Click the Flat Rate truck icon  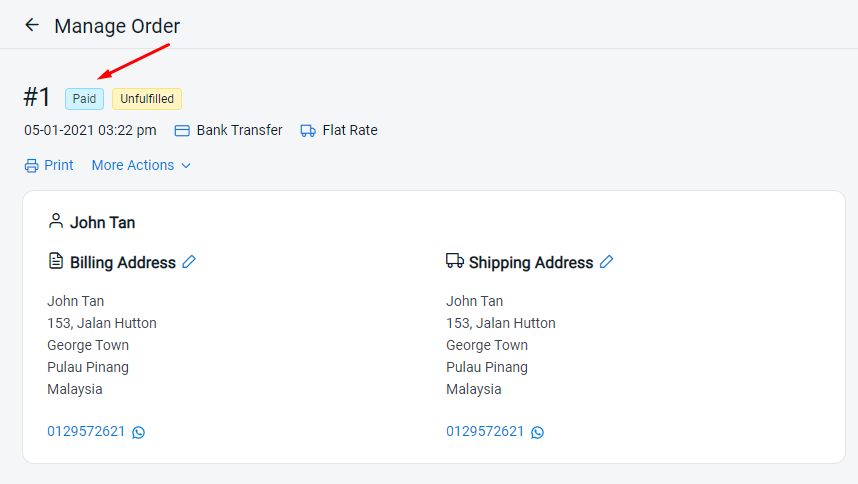(308, 131)
